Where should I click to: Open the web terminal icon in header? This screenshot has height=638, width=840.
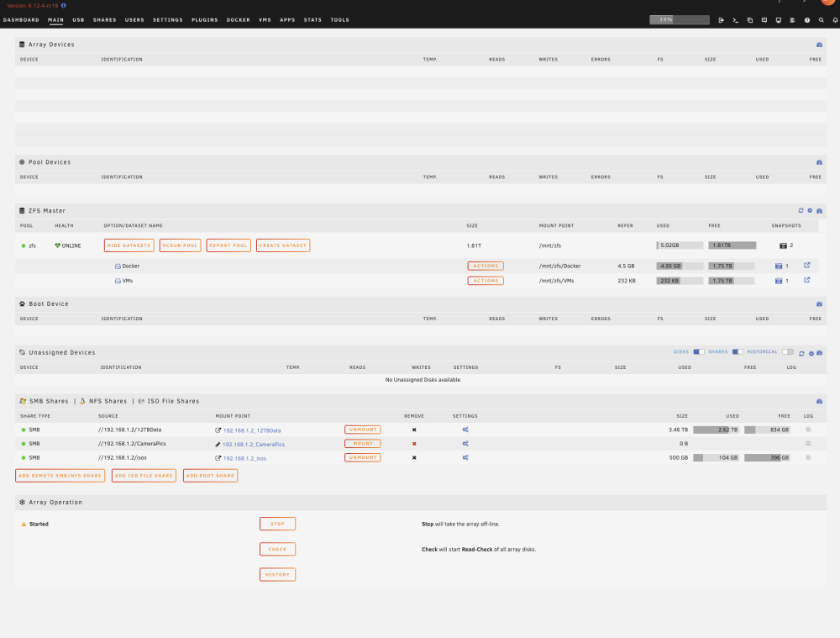(x=736, y=20)
